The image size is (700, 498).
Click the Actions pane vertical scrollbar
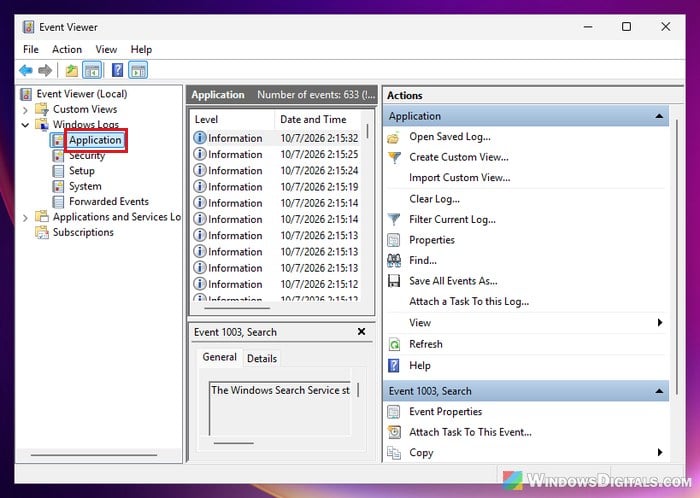click(677, 257)
